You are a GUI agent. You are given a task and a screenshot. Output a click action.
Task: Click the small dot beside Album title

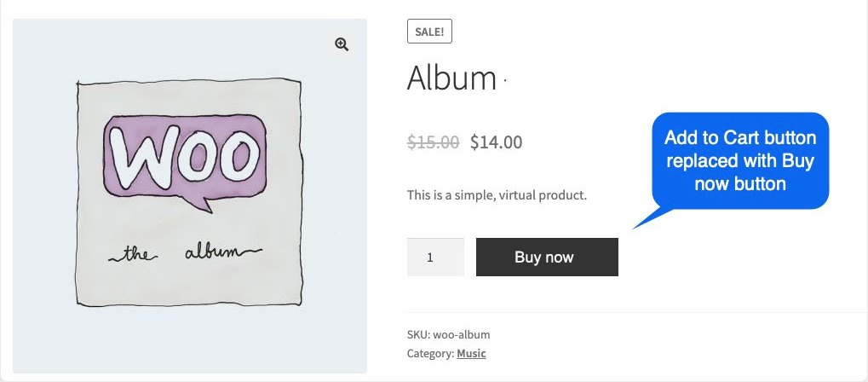pos(505,82)
